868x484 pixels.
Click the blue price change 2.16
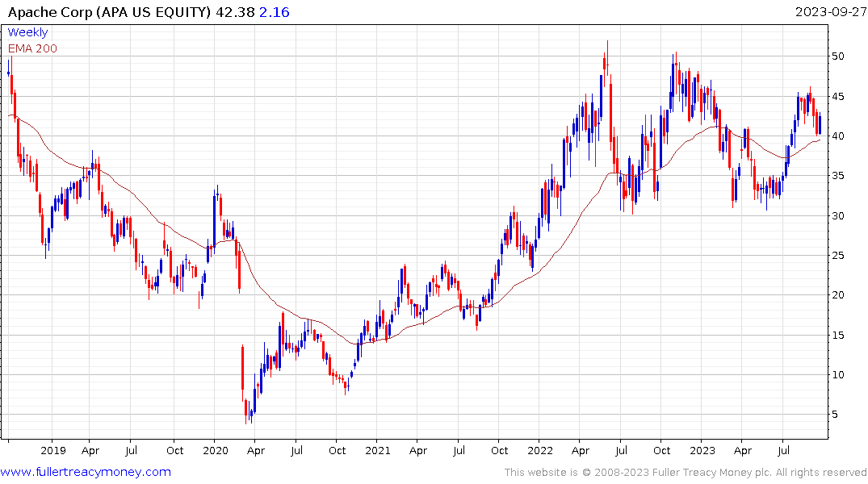(274, 12)
